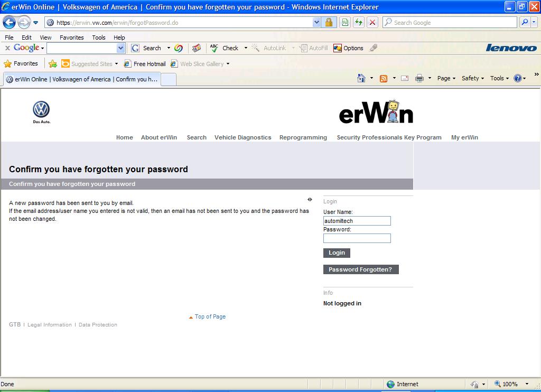Viewport: 541px width, 392px height.
Task: Click the AutoLink toolbar button
Action: tap(269, 48)
